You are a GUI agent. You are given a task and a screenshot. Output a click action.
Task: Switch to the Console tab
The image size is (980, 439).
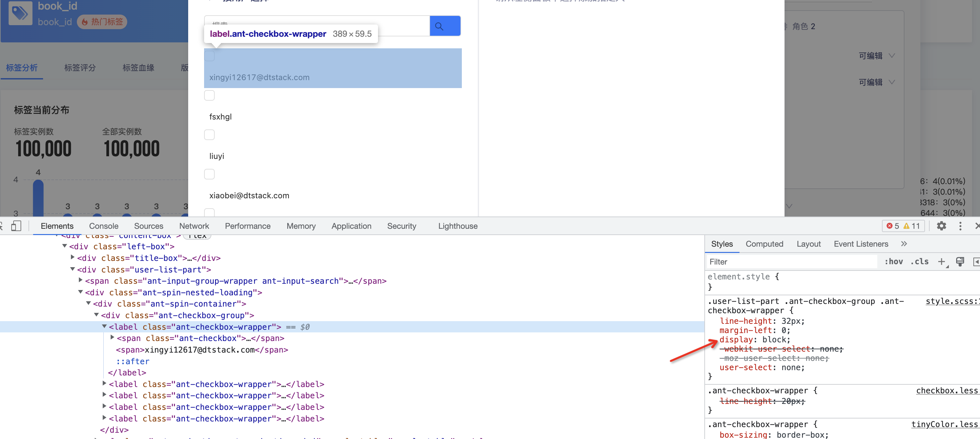pos(103,226)
